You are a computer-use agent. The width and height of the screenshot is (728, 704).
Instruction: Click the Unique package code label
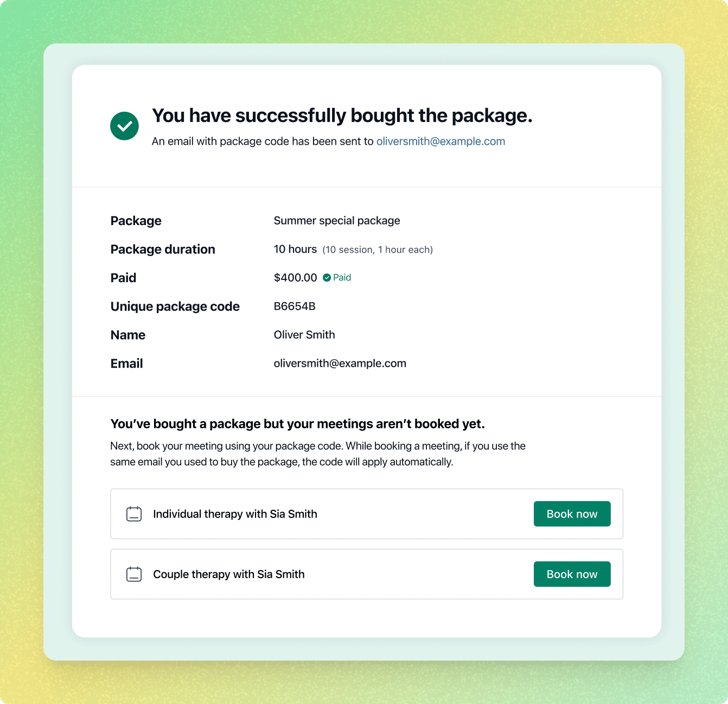[x=175, y=306]
